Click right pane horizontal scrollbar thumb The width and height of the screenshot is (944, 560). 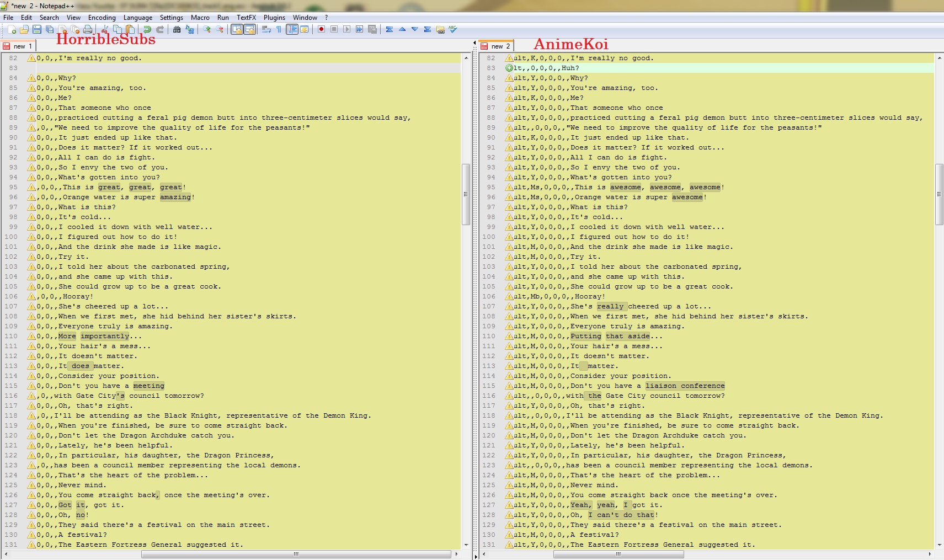pos(618,554)
